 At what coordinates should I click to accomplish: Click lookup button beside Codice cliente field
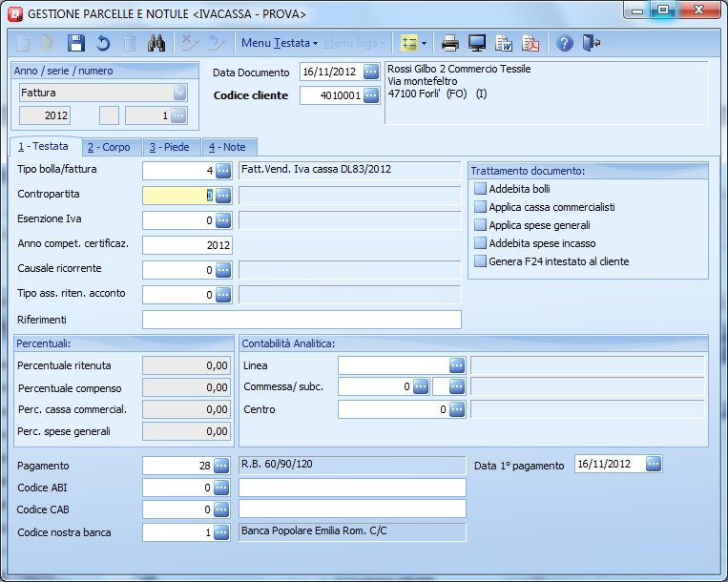pos(371,95)
